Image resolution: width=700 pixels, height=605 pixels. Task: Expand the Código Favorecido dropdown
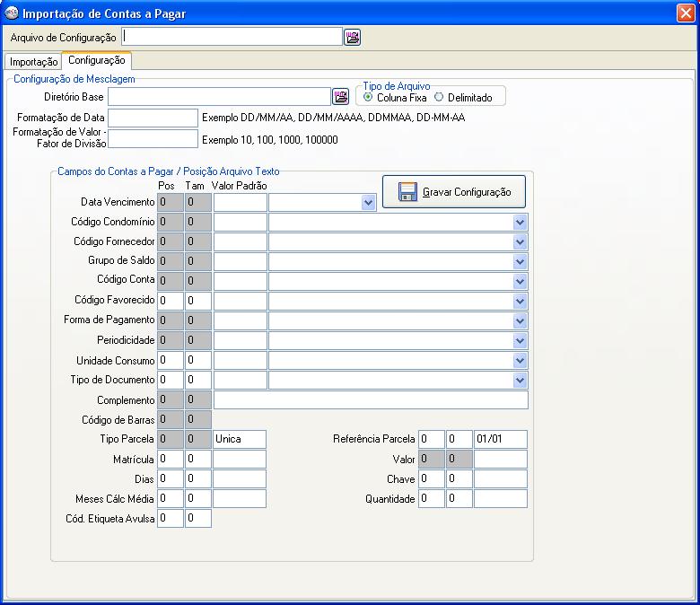520,302
